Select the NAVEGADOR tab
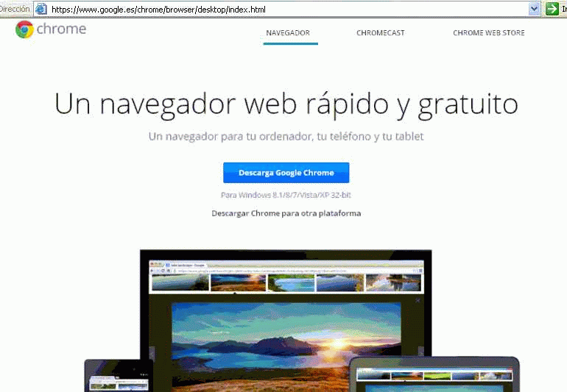Viewport: 567px width, 392px height. (x=288, y=33)
